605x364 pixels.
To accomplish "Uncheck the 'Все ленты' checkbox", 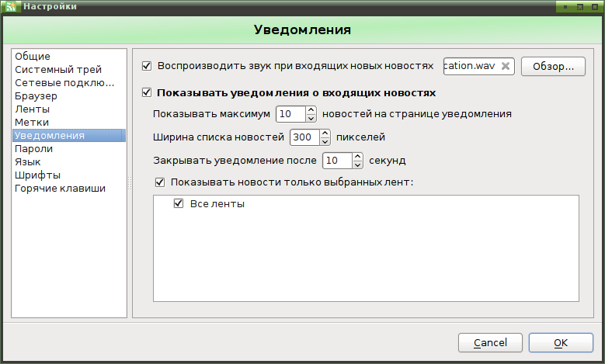I will [179, 203].
